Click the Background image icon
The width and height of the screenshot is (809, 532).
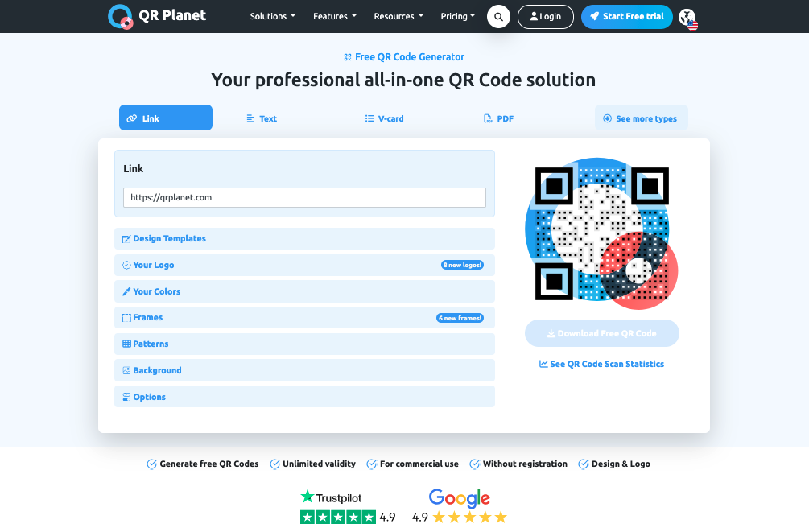[126, 370]
